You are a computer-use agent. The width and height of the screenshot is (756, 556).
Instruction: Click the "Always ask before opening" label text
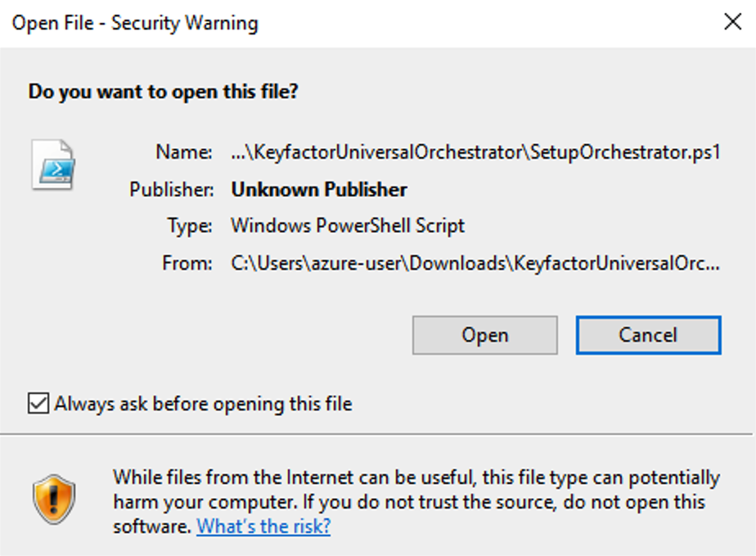203,404
